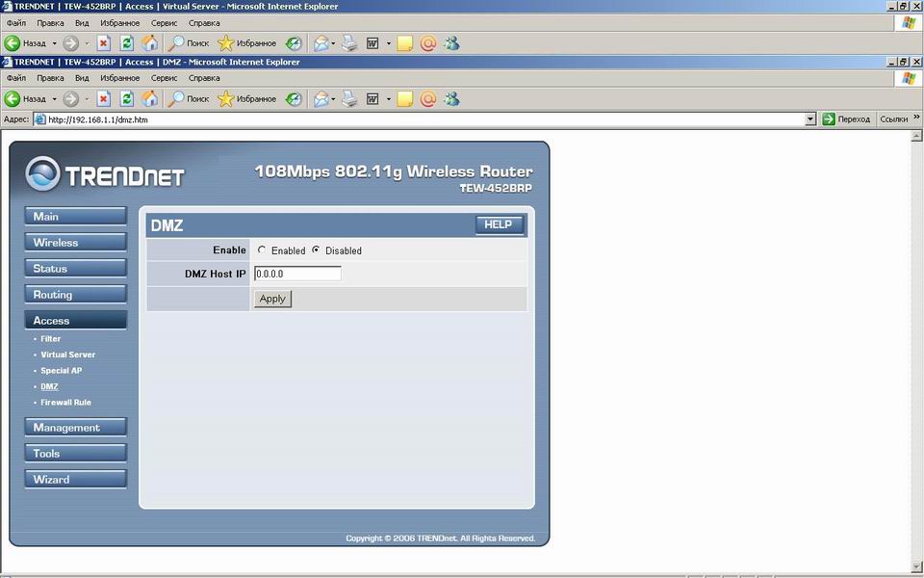The width and height of the screenshot is (924, 578).
Task: Click Print icon in DMZ window toolbar
Action: pyautogui.click(x=349, y=99)
